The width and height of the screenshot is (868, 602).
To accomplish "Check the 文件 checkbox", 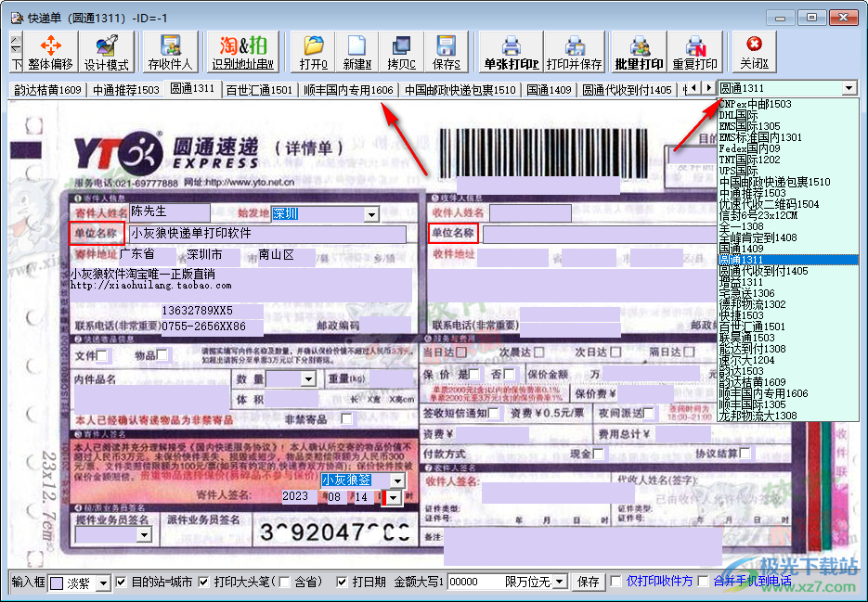I will pyautogui.click(x=102, y=356).
